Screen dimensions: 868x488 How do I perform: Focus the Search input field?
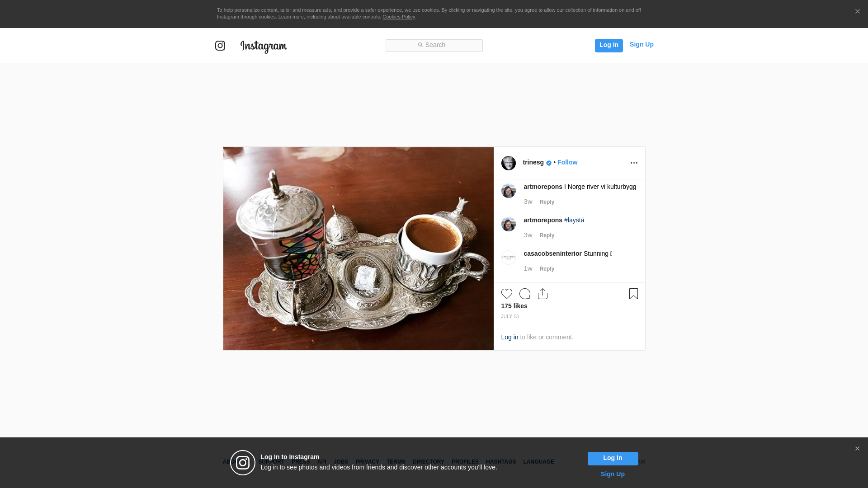point(434,45)
